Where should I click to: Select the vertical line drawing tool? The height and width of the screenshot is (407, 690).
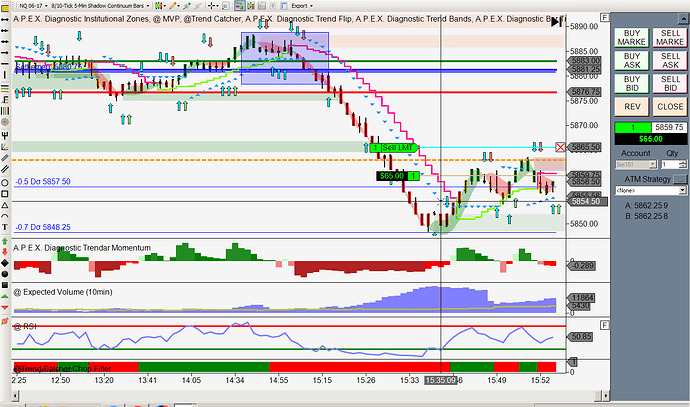point(5,75)
